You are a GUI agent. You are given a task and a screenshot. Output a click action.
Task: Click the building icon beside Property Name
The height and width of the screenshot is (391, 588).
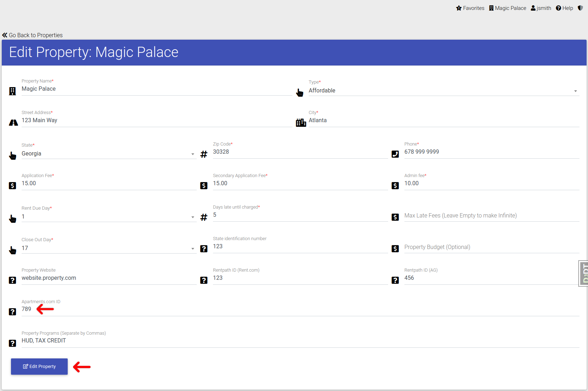tap(12, 91)
